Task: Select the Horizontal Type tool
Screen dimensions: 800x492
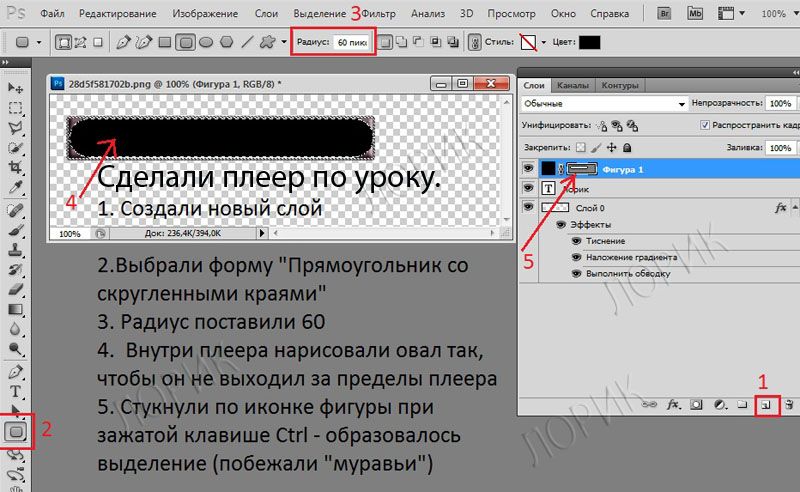Action: click(16, 391)
